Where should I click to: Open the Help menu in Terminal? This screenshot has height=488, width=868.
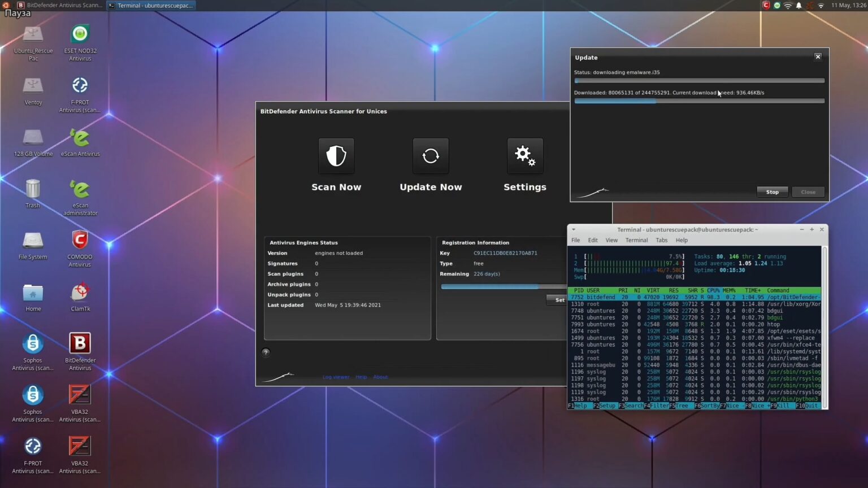point(682,240)
